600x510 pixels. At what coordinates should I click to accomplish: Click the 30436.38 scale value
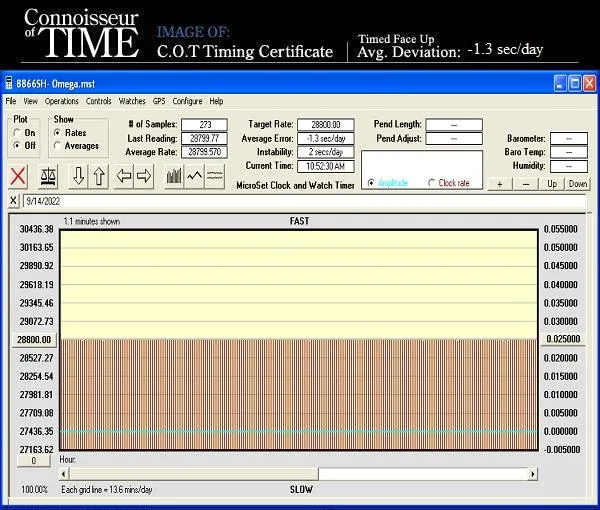[36, 229]
